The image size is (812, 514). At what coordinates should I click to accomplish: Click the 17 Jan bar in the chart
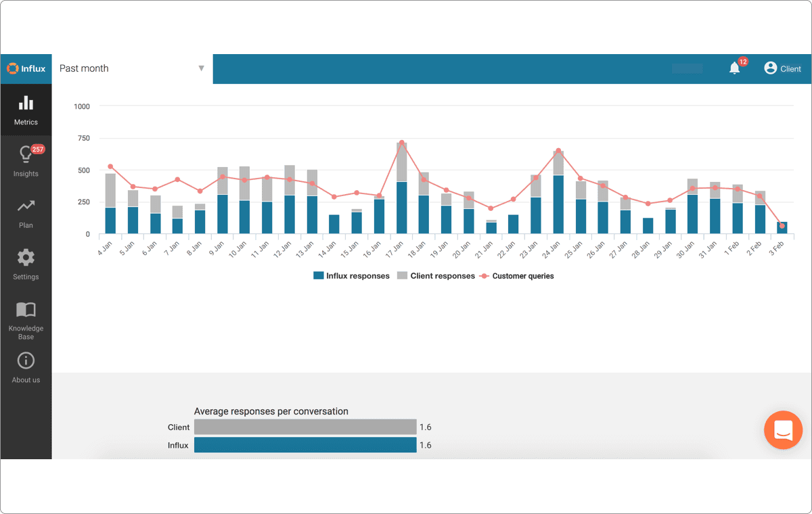(x=402, y=188)
